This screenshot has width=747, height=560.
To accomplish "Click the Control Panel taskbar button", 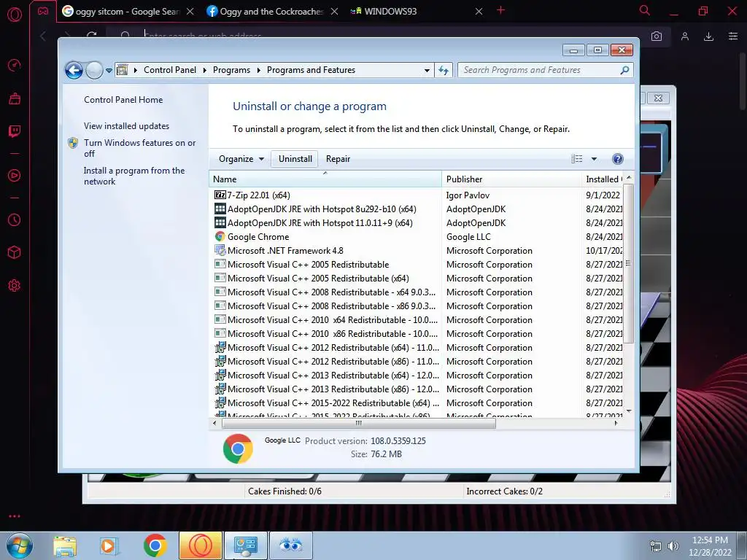I will 246,545.
